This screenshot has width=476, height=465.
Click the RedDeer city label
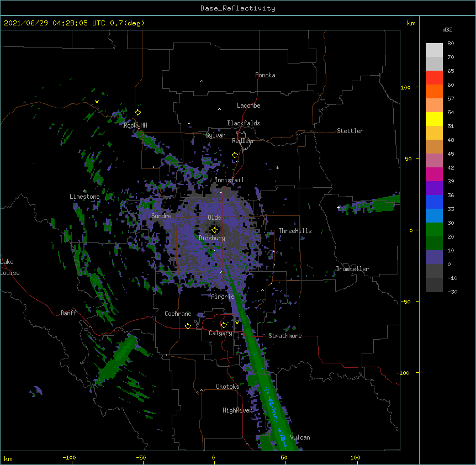(243, 141)
